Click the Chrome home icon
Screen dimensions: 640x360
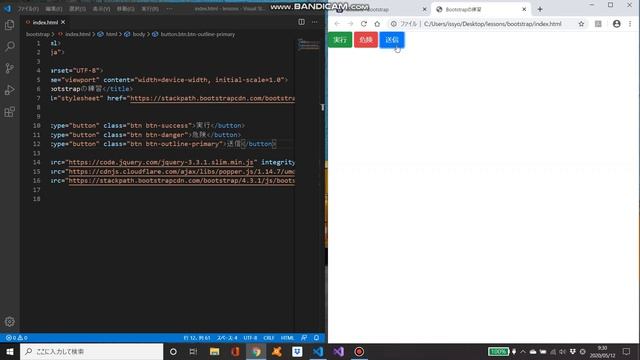(x=377, y=24)
